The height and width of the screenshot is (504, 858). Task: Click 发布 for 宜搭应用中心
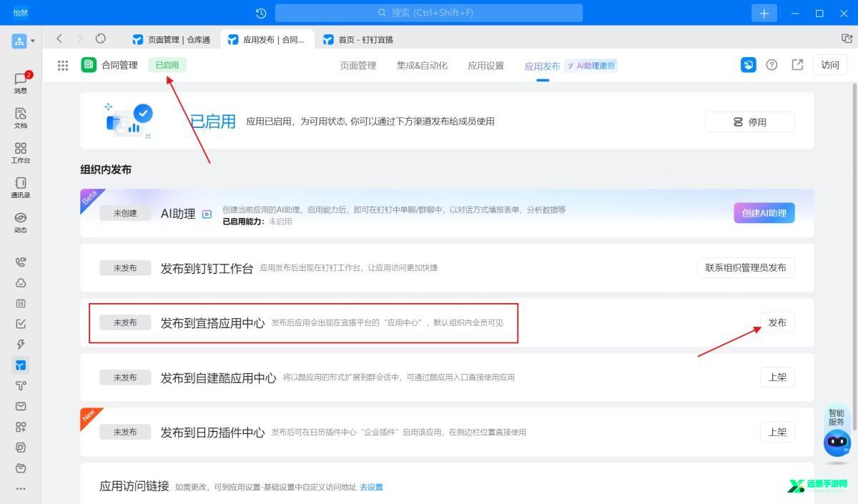[777, 322]
